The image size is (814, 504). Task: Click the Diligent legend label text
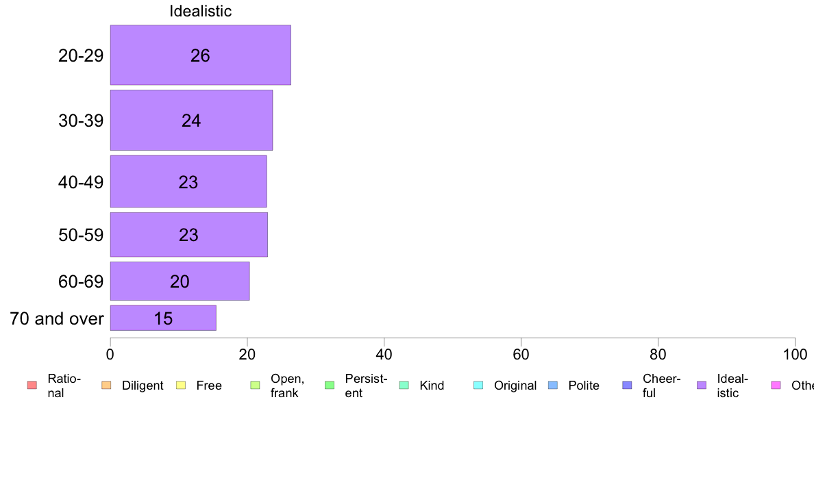pyautogui.click(x=143, y=386)
